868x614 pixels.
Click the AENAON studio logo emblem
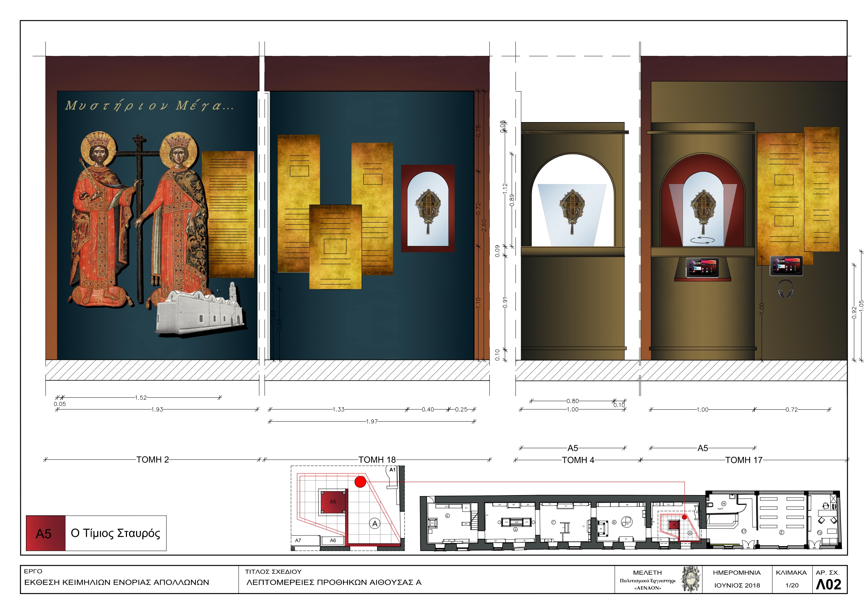tap(690, 579)
